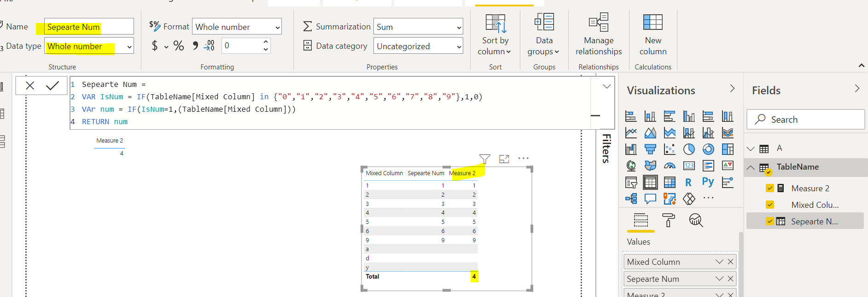This screenshot has width=868, height=297.
Task: Cancel the formula edit with X
Action: tap(30, 86)
